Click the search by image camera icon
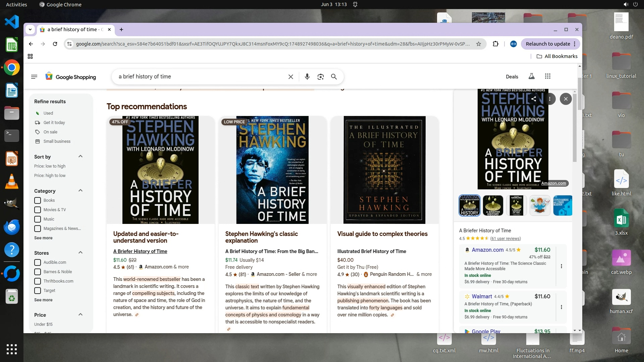 click(x=320, y=77)
